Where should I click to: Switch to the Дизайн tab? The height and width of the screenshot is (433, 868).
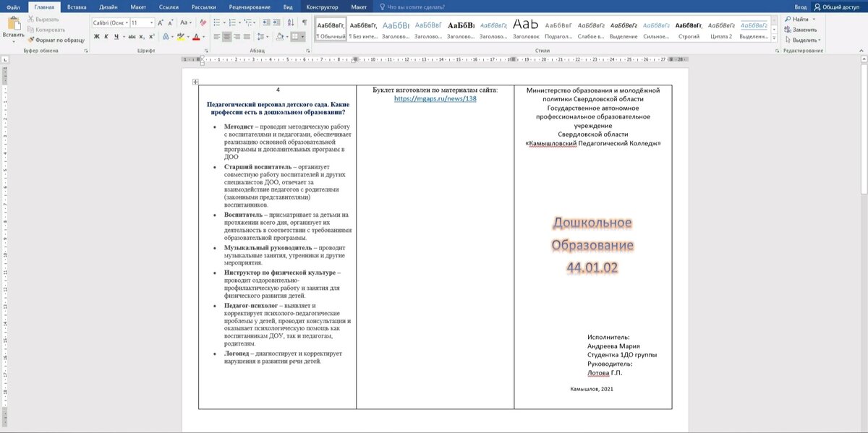(109, 7)
